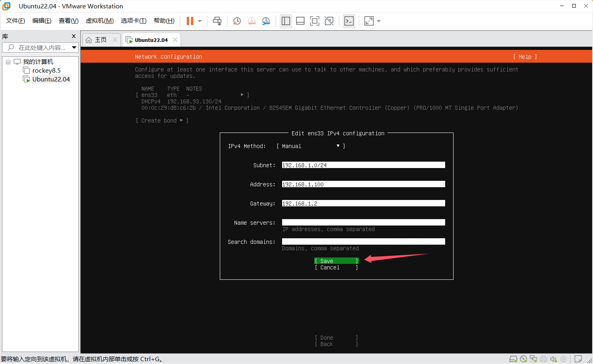593x364 pixels.
Task: Click the orange pause VM button
Action: pos(190,21)
